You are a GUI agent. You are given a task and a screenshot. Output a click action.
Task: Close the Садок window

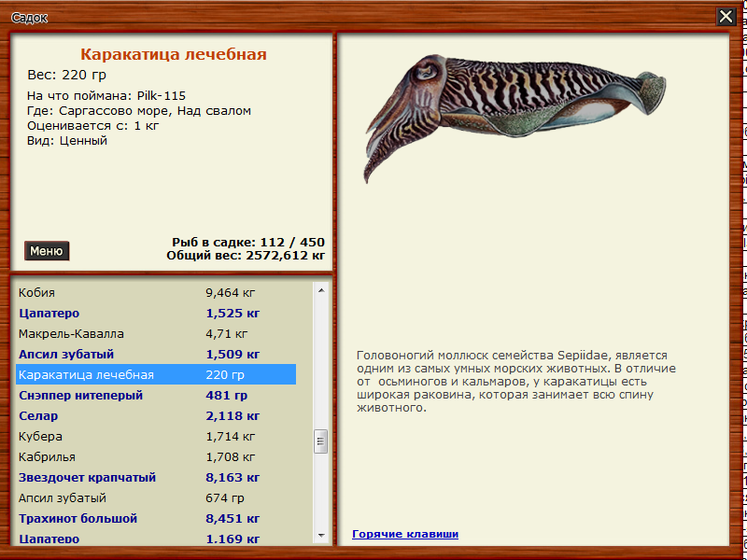click(x=726, y=17)
